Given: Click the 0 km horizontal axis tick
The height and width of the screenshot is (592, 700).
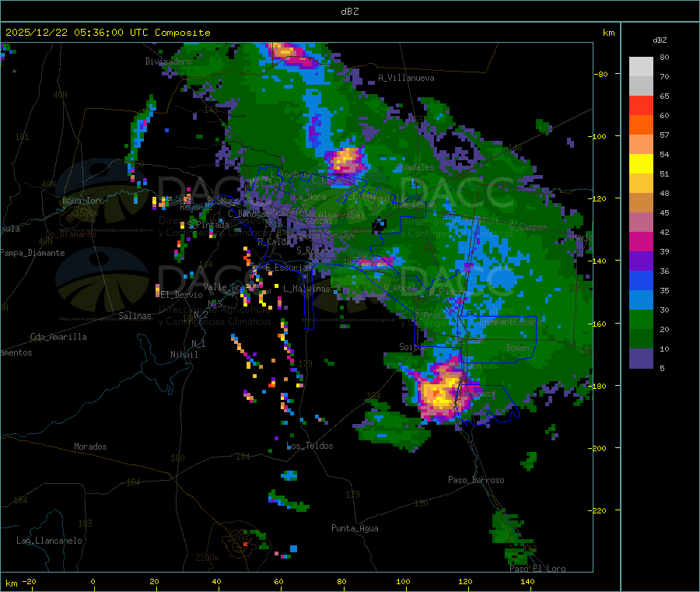Looking at the screenshot, I should [93, 581].
